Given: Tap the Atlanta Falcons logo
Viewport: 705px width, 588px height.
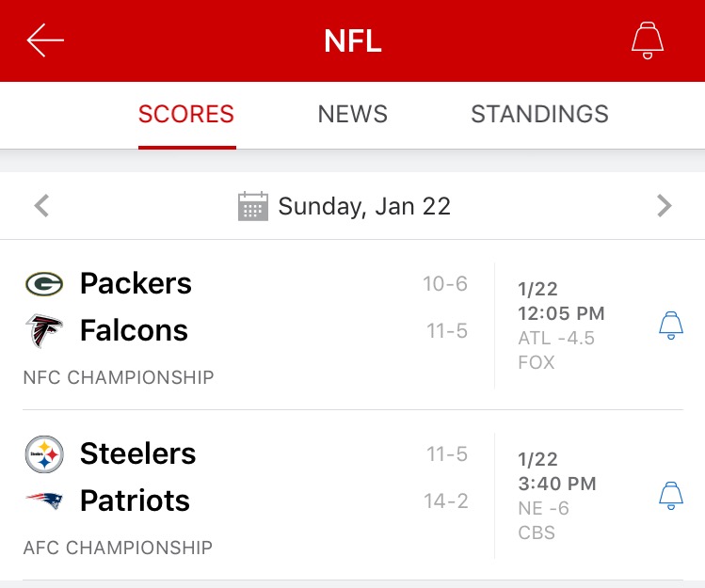Looking at the screenshot, I should coord(44,331).
